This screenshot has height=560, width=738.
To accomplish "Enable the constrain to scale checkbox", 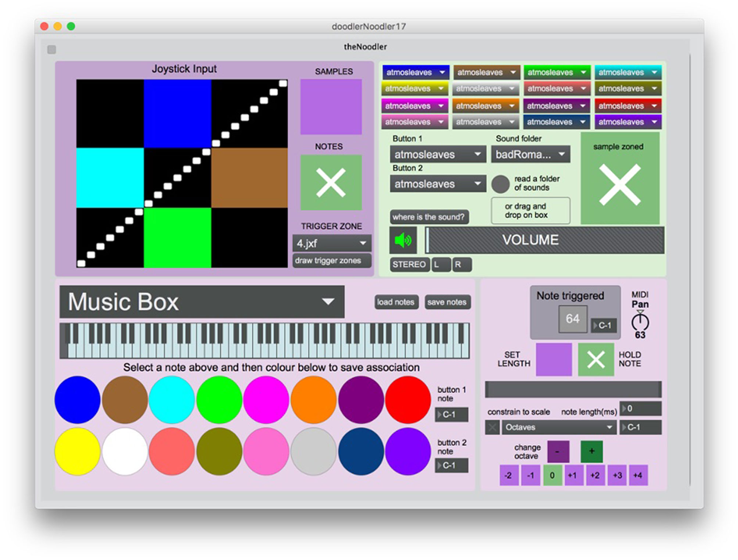I will coord(492,427).
